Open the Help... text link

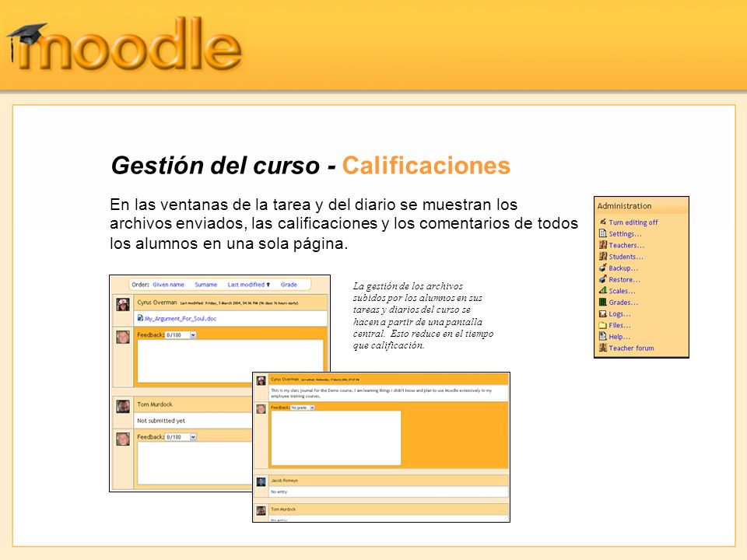(619, 337)
